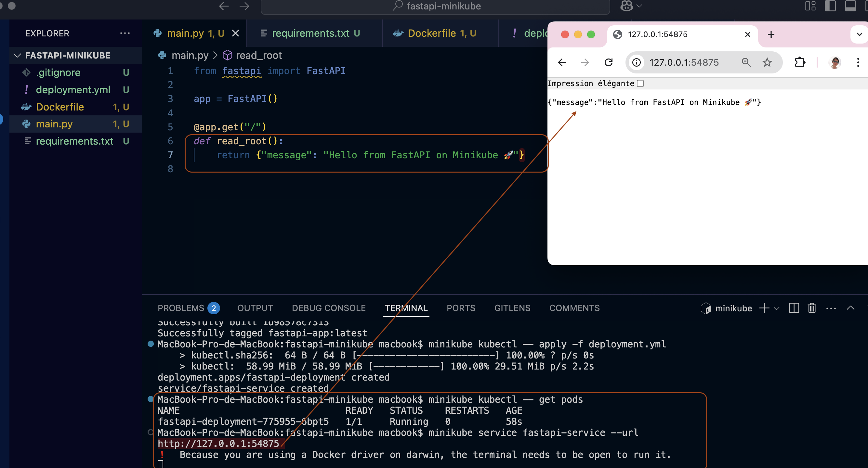
Task: Click line number 1 in editor gutter
Action: click(x=170, y=71)
